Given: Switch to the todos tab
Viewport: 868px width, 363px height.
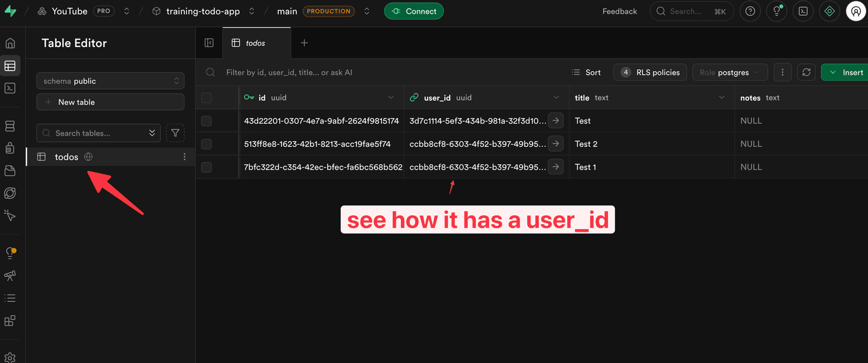Looking at the screenshot, I should [256, 43].
